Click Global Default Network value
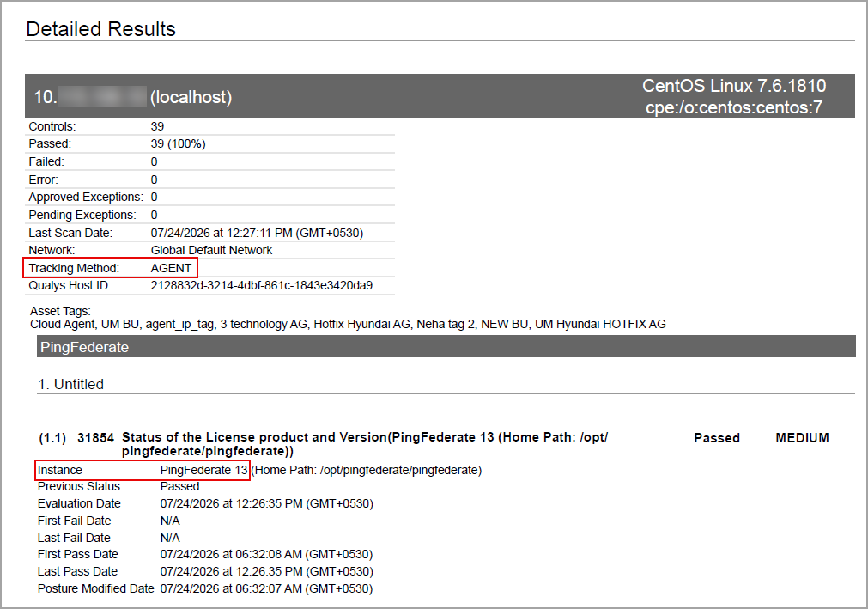868x609 pixels. click(x=211, y=250)
